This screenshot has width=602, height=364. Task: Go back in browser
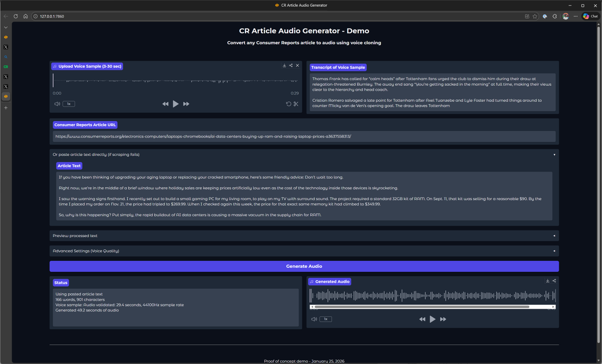click(x=6, y=16)
